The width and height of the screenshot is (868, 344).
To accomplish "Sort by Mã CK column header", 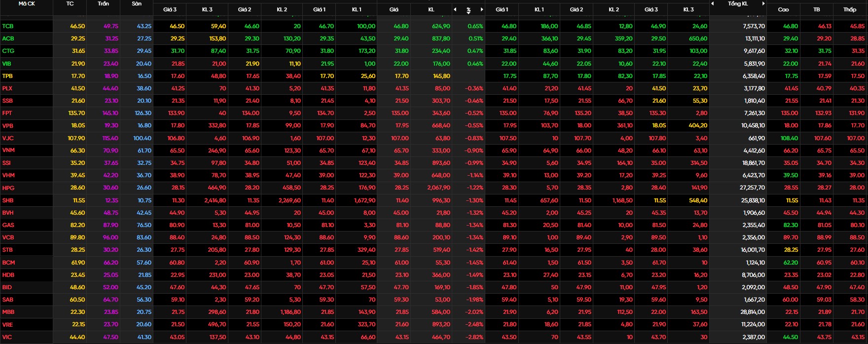I will coord(27,3).
